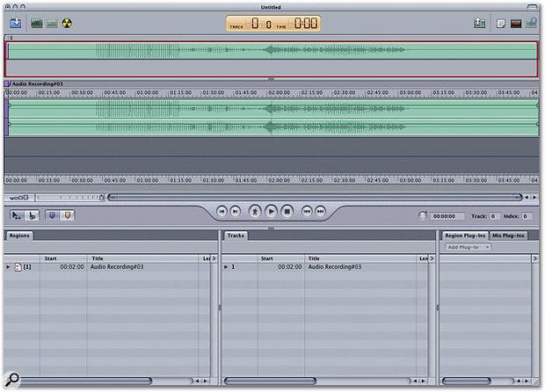545x392 pixels.
Task: Click the mixer info icon at toolbar end
Action: click(532, 23)
